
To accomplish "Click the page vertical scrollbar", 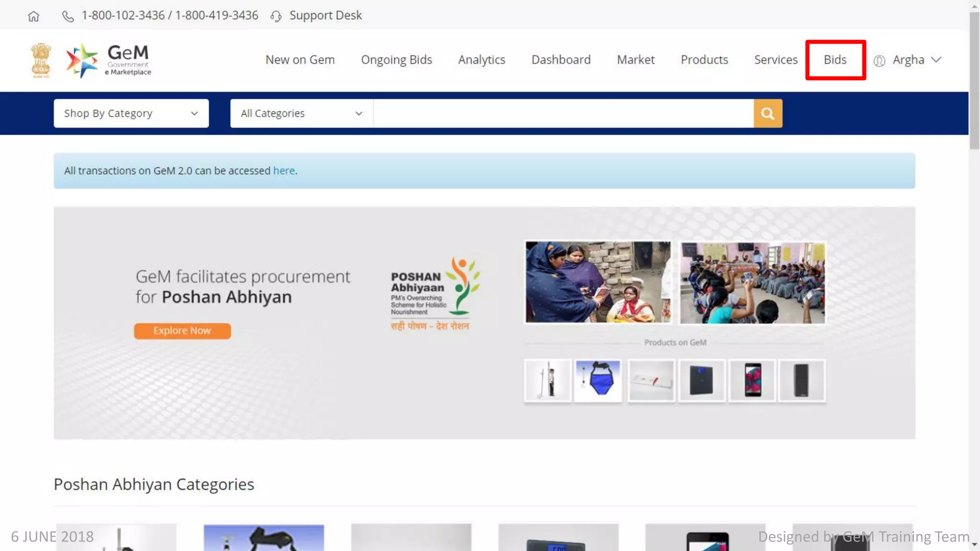I will pos(974,81).
